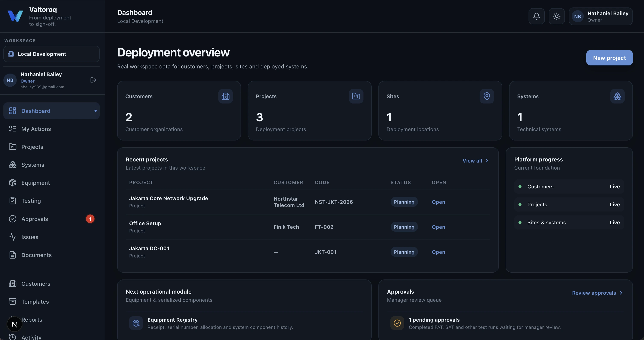Open Testing in sidebar
This screenshot has width=644, height=340.
coord(52,201)
